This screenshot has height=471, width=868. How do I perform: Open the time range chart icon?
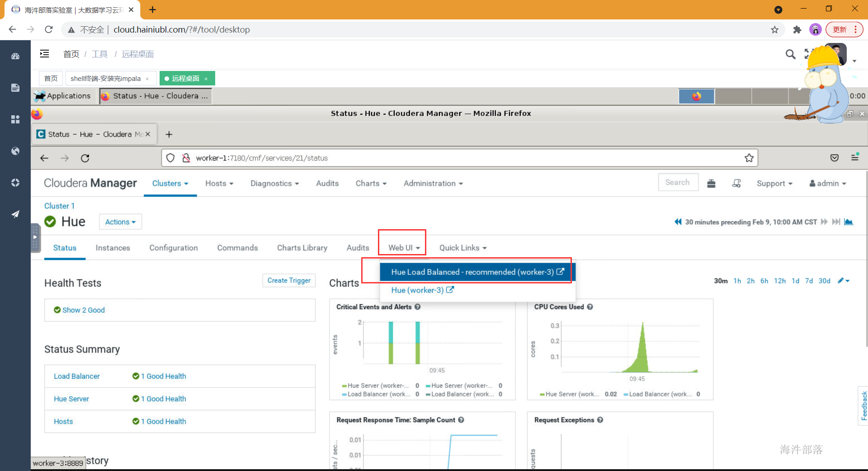849,222
